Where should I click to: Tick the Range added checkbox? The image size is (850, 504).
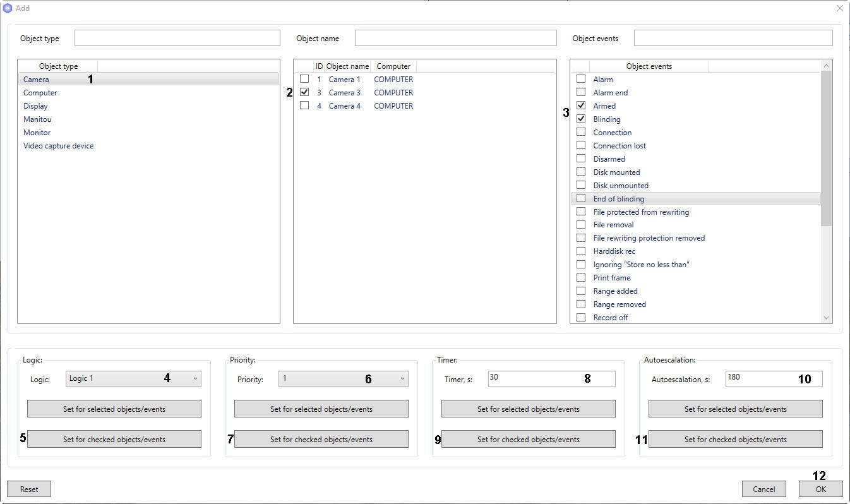tap(581, 291)
